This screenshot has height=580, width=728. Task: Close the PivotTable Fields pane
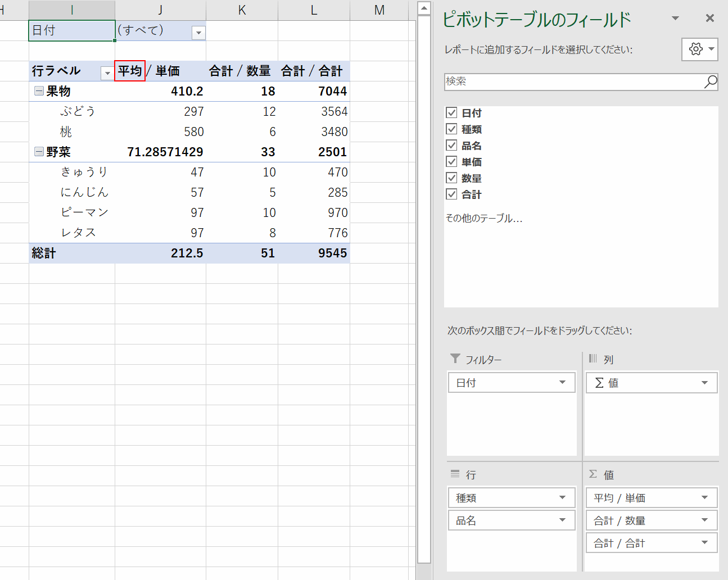tap(710, 19)
